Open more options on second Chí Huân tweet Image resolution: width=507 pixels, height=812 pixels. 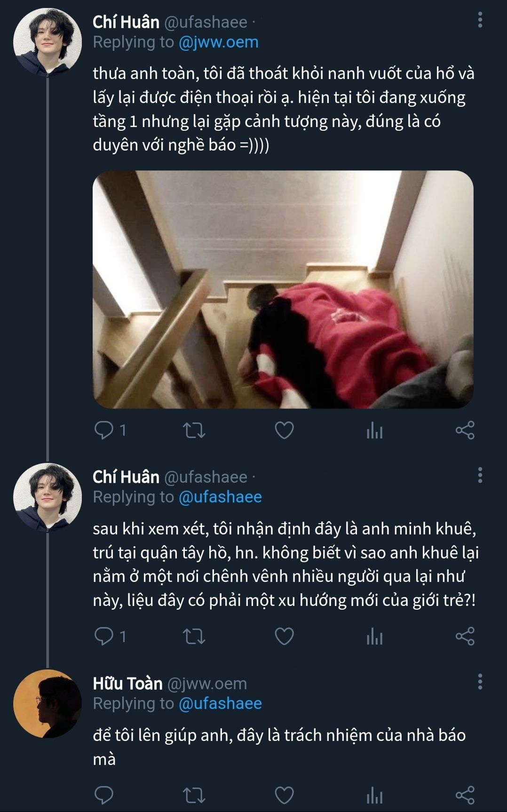pos(480,475)
